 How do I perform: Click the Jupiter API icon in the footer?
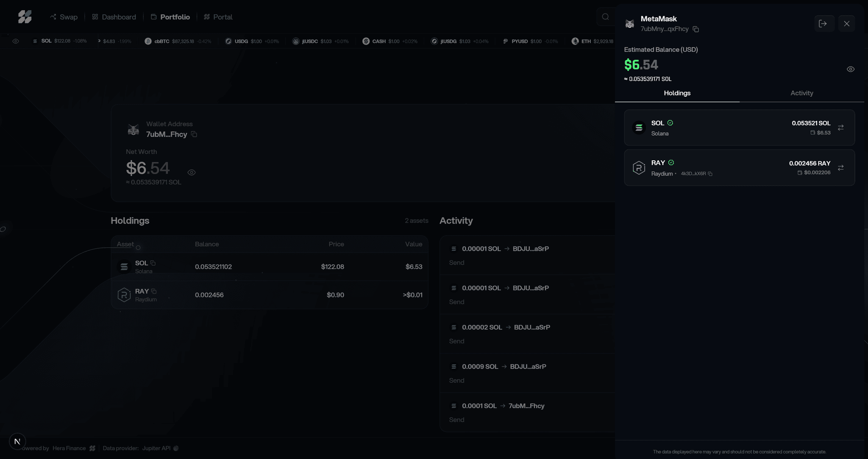(x=175, y=448)
